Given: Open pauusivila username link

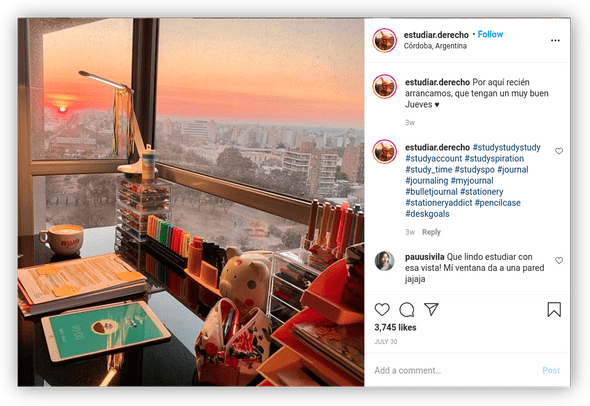Looking at the screenshot, I should 424,257.
